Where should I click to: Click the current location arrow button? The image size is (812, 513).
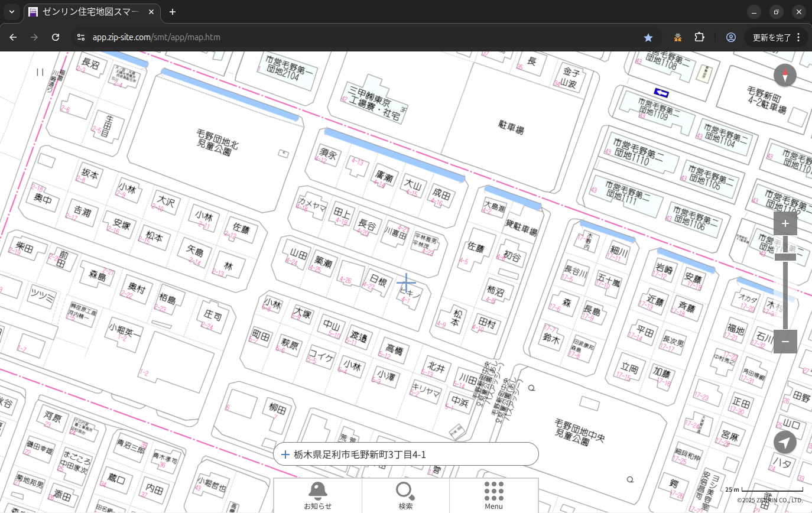pyautogui.click(x=785, y=442)
